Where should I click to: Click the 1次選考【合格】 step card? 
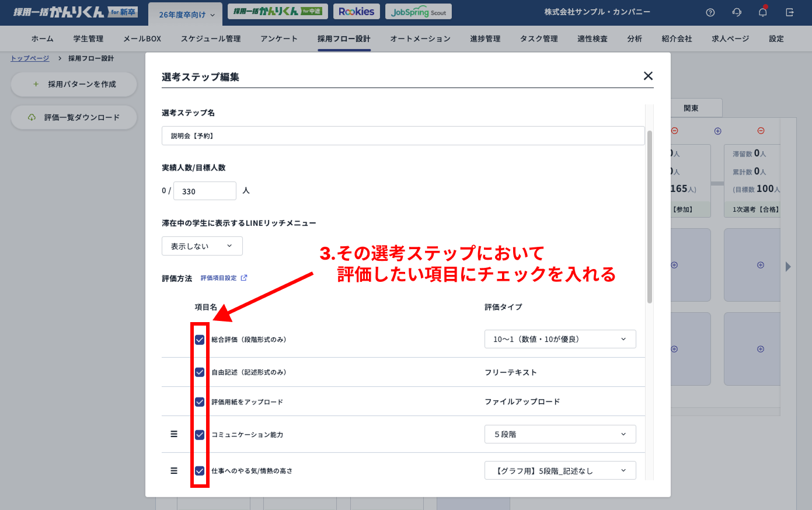753,181
